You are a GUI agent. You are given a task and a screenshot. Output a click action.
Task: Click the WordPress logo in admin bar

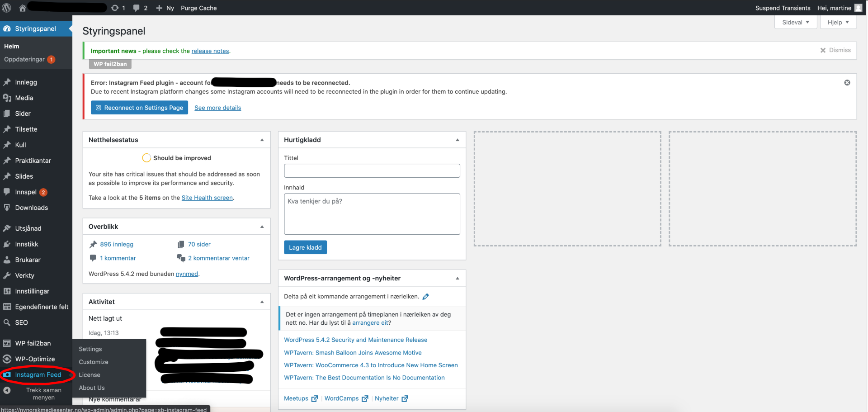[7, 8]
